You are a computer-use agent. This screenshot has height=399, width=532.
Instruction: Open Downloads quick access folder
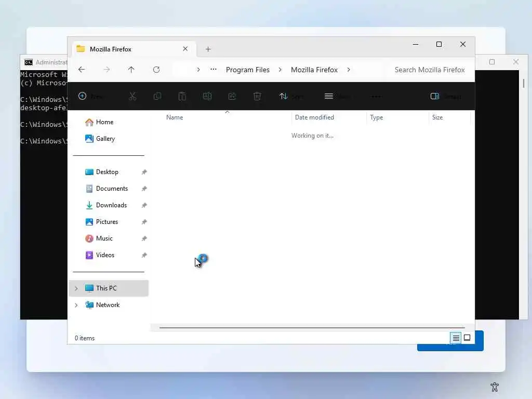(111, 205)
